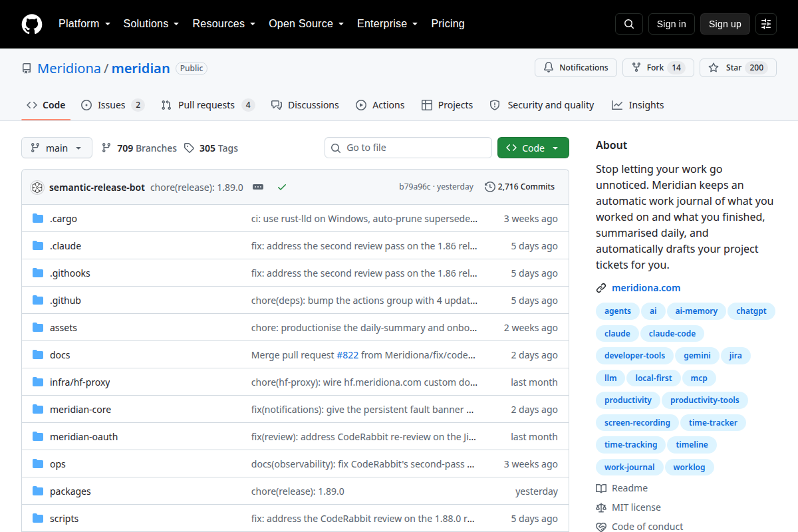Expand the Enterprise menu
This screenshot has height=532, width=798.
click(x=387, y=24)
